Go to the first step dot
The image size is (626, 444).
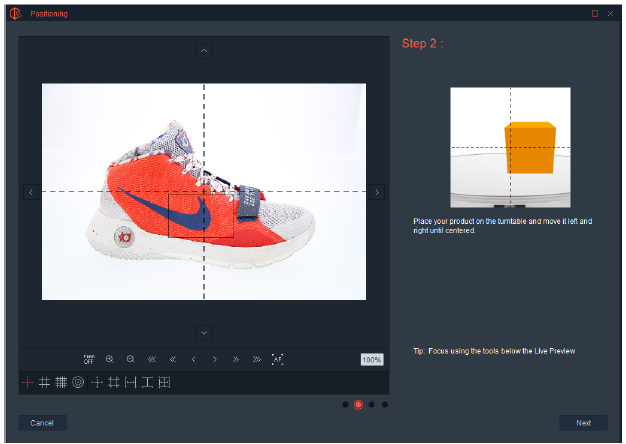pos(345,404)
